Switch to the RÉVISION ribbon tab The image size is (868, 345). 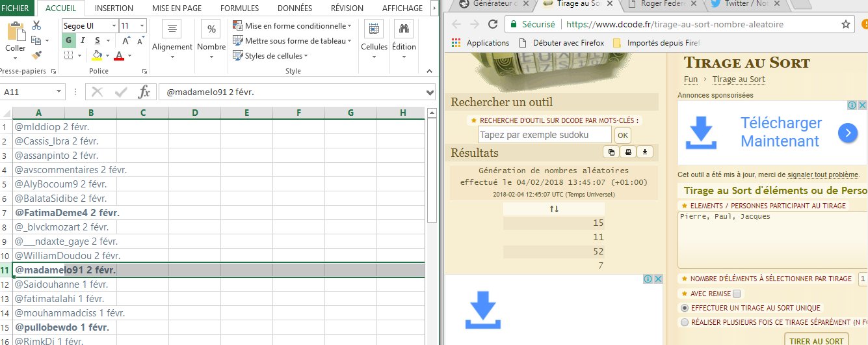(x=347, y=8)
